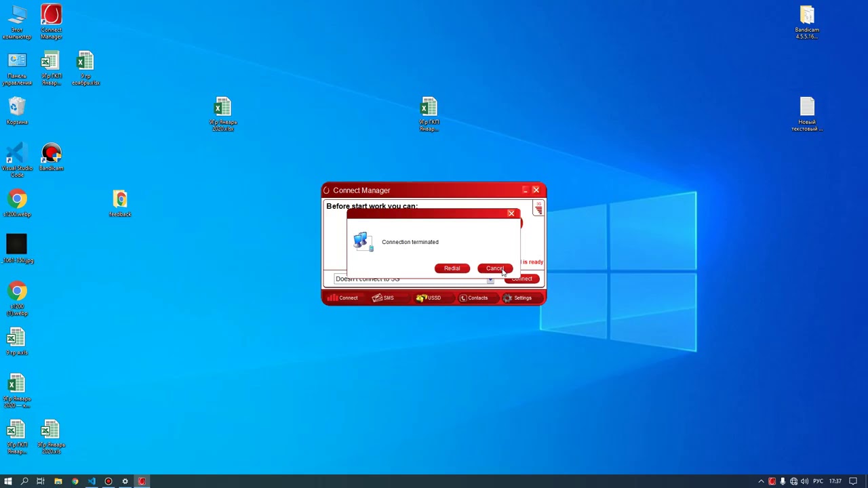Image resolution: width=868 pixels, height=488 pixels.
Task: Open the Windows Start menu
Action: [8, 481]
